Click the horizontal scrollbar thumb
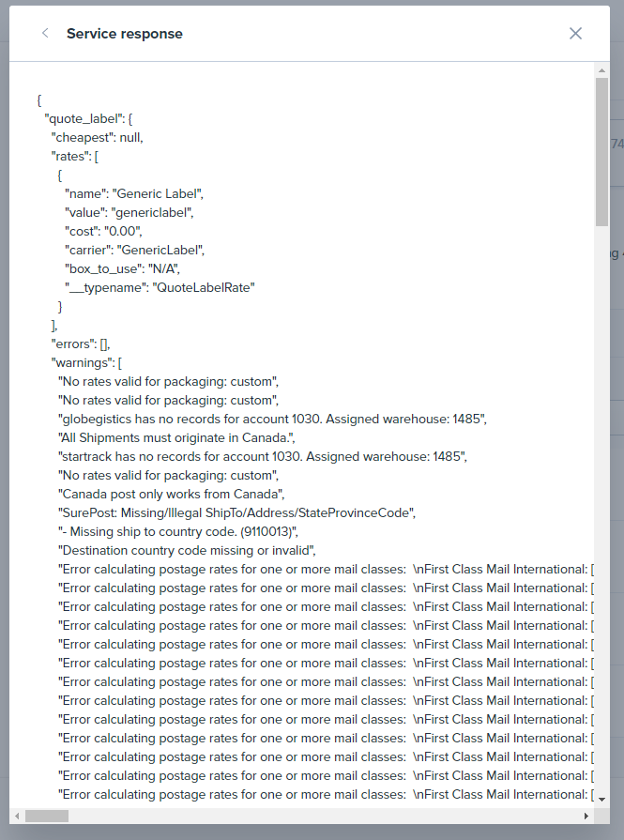Screen dimensions: 624x840 point(47,816)
